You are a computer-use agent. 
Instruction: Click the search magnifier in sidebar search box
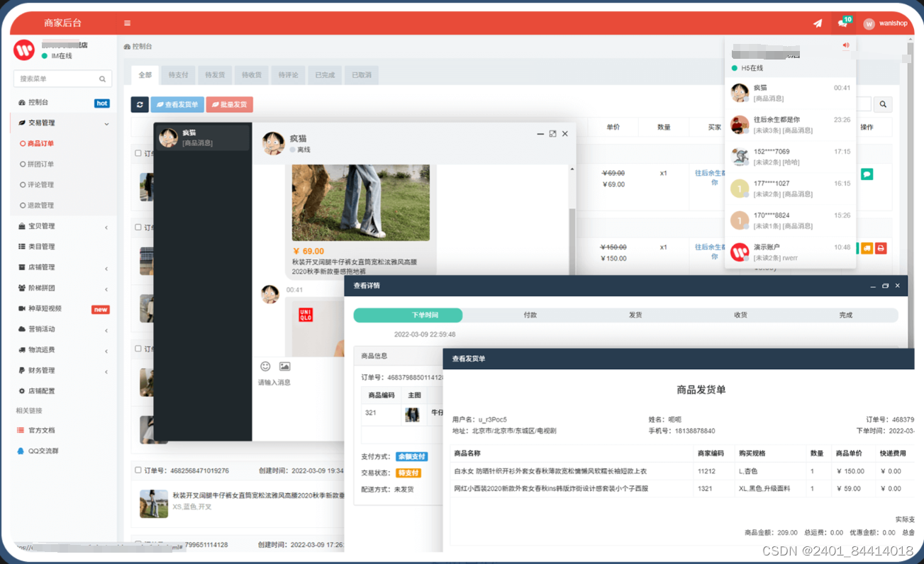[x=103, y=79]
